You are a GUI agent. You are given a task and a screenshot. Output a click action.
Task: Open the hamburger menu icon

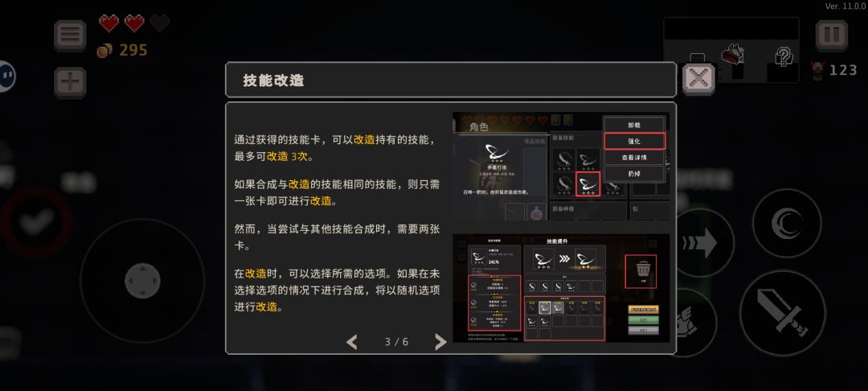pos(70,35)
